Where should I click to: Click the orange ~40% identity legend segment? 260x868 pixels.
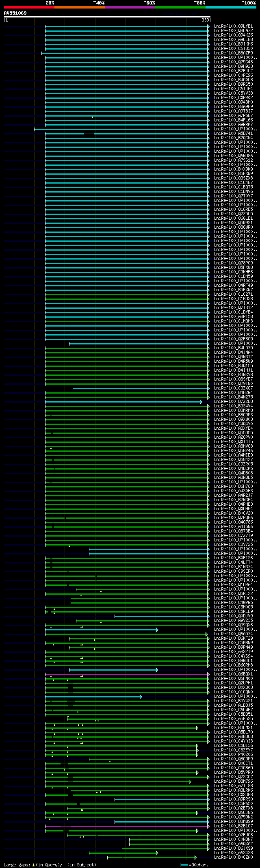pos(80,7)
